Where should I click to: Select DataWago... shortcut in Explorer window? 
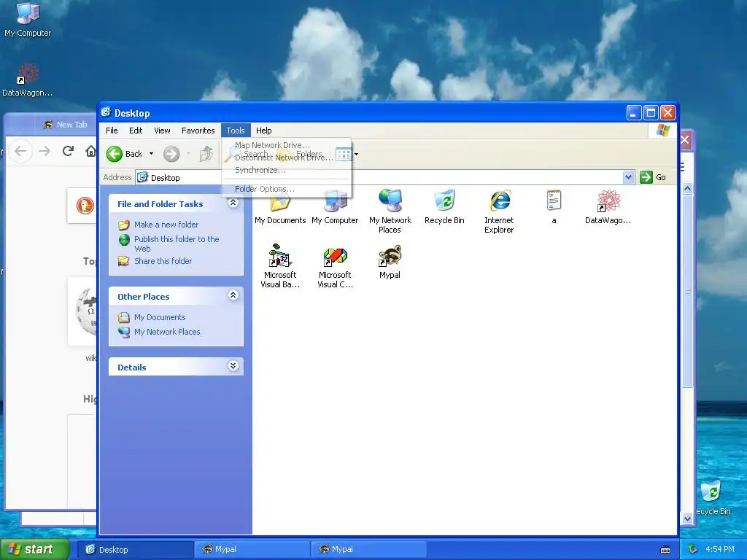[608, 207]
